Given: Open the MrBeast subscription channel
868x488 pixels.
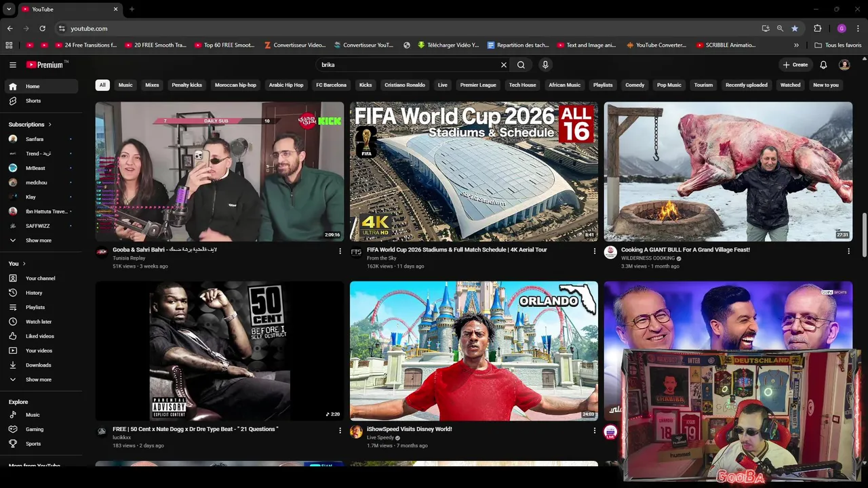Looking at the screenshot, I should (42, 168).
